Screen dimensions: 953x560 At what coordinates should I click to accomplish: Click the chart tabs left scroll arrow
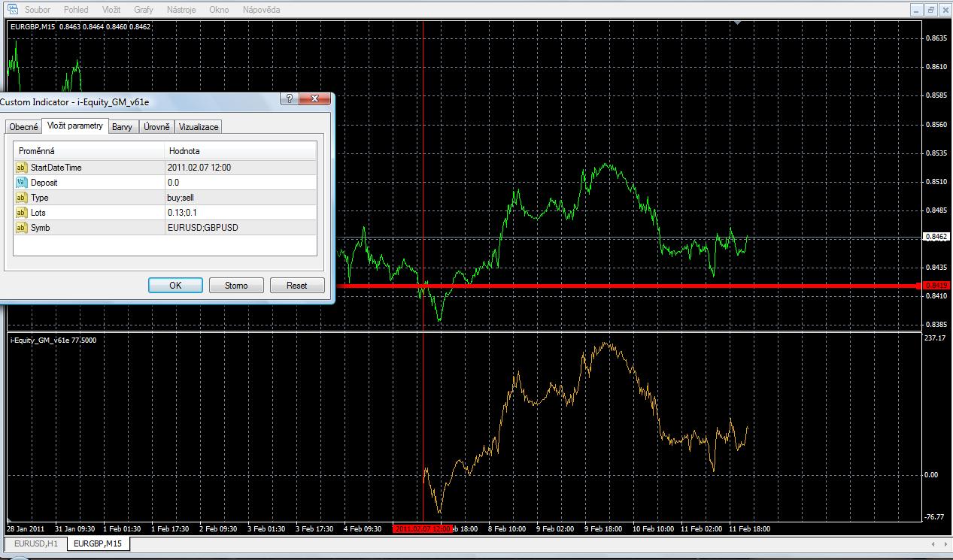tap(933, 543)
